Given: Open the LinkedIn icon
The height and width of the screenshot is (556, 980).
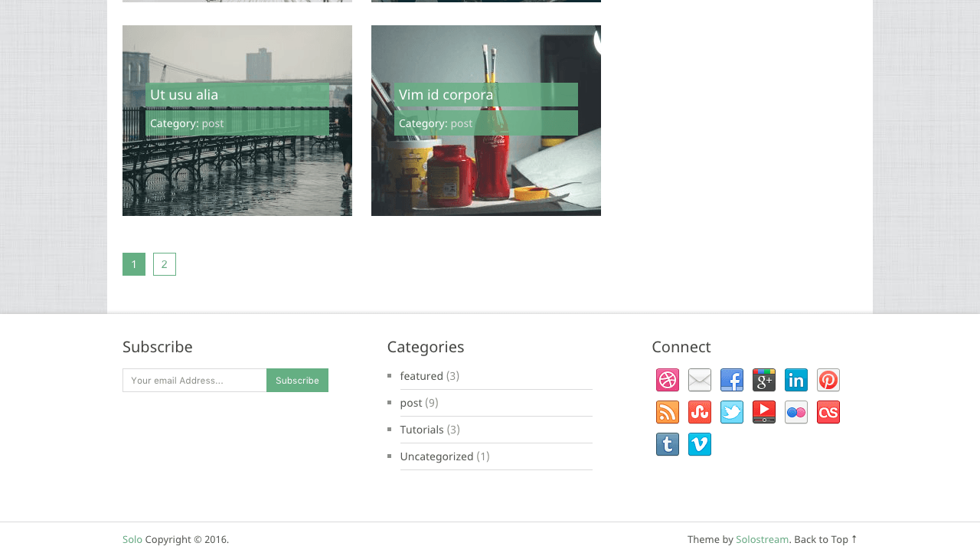Looking at the screenshot, I should (x=796, y=380).
